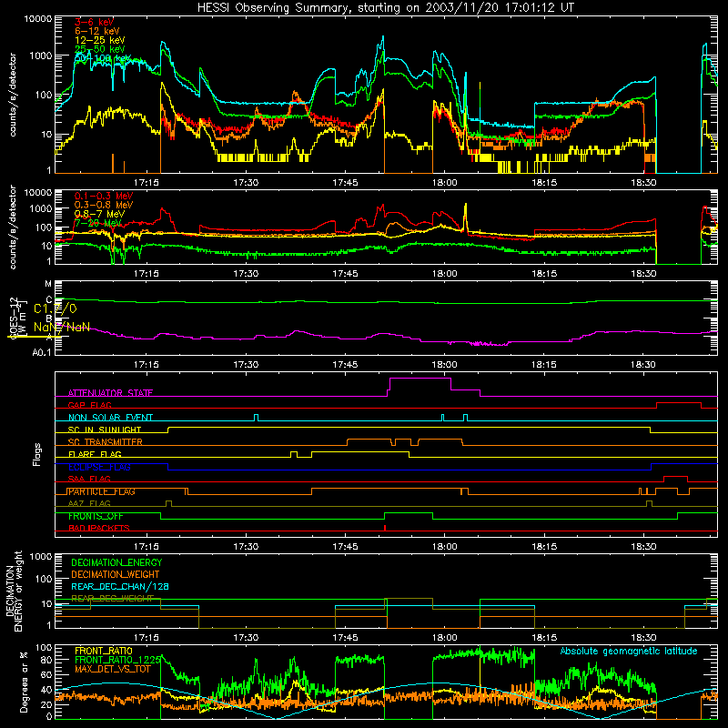Select the MAX_DET_VS_TOT legend label
Viewport: 728px width, 728px height.
click(x=113, y=669)
